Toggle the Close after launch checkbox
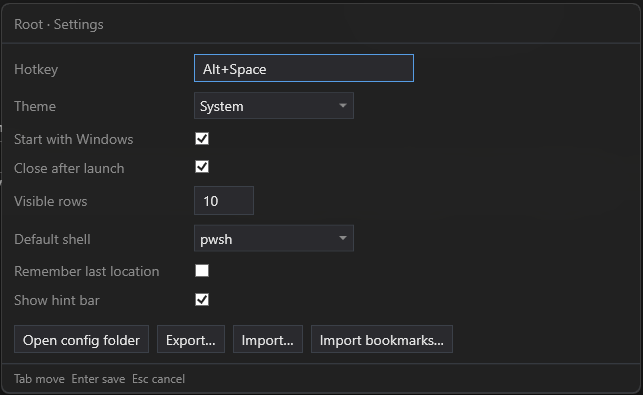Viewport: 643px width, 395px height. [202, 167]
